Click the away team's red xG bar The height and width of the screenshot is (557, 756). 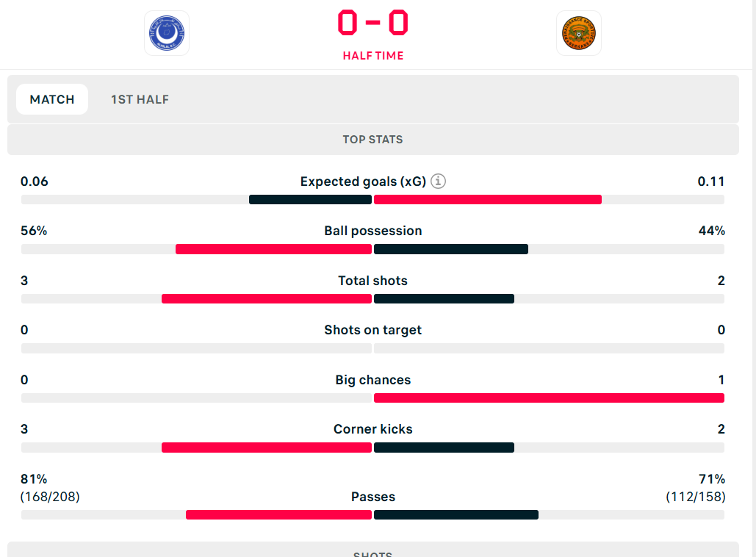[487, 199]
